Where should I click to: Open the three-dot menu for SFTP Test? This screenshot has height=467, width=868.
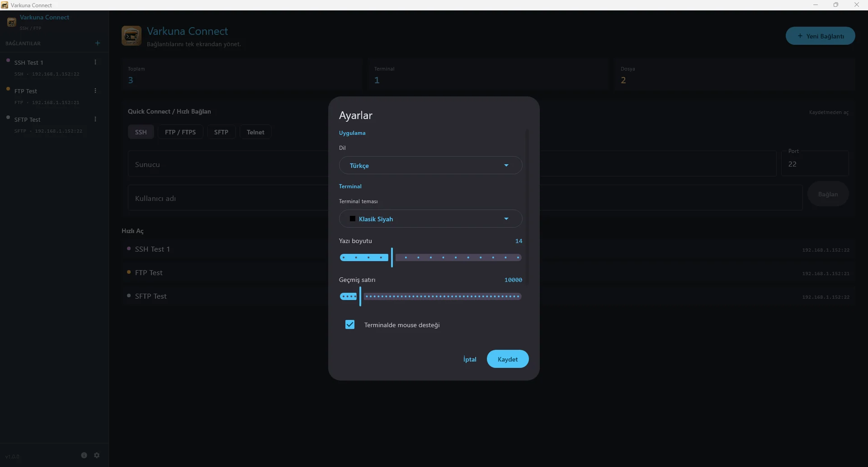click(x=95, y=119)
